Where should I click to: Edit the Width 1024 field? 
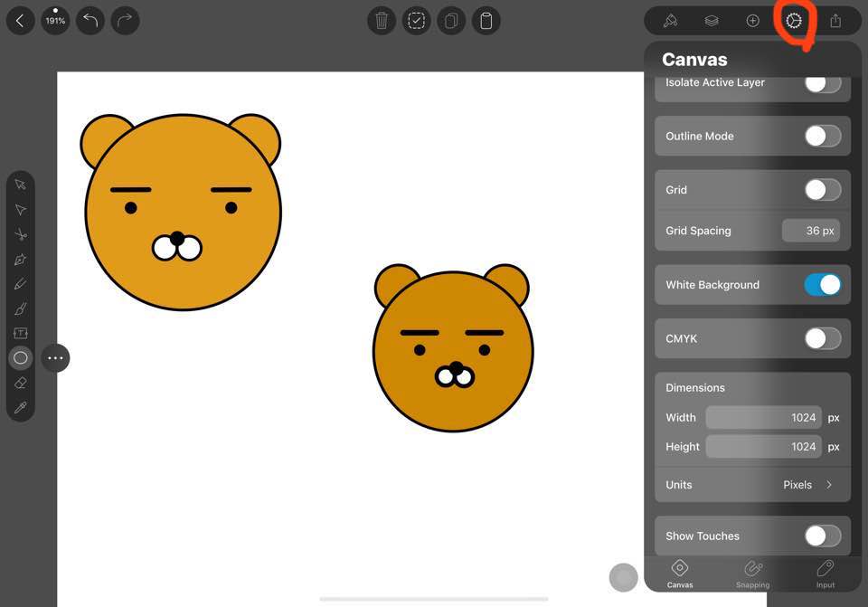pos(763,418)
